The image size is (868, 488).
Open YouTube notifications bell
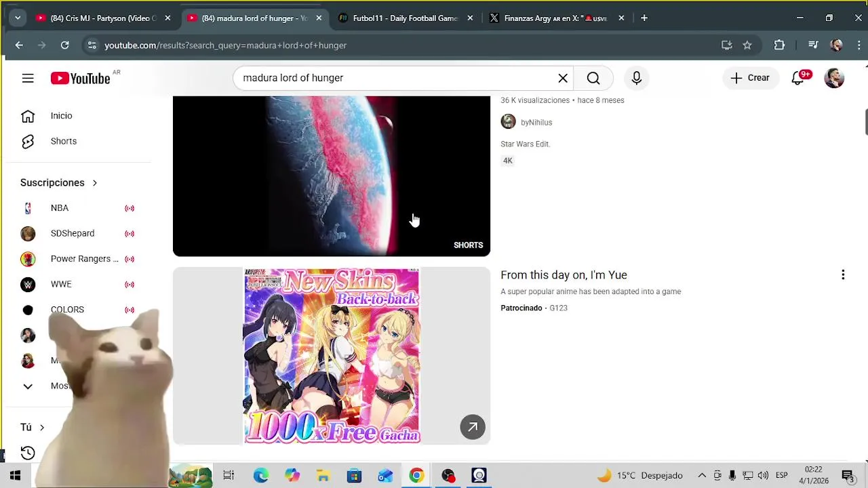pyautogui.click(x=798, y=78)
